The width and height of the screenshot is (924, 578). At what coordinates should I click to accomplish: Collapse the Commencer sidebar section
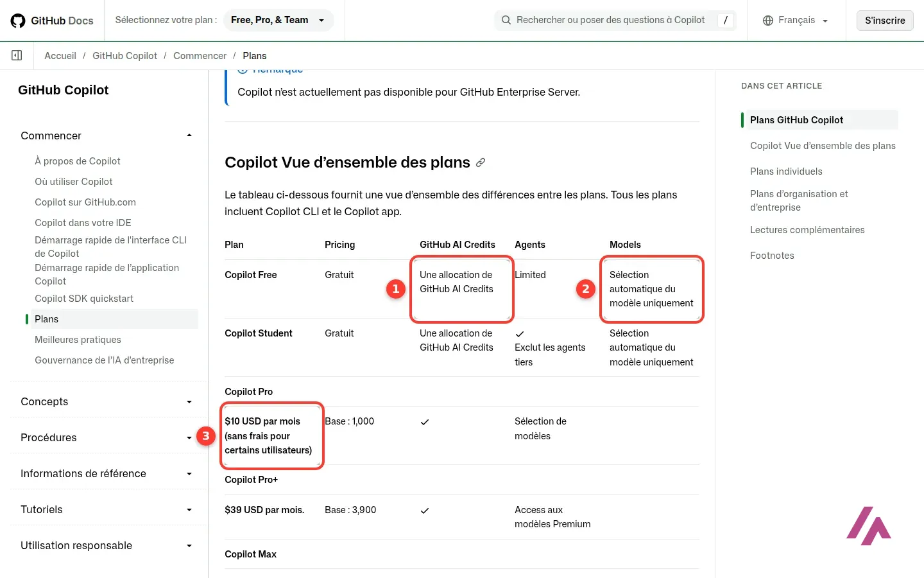tap(107, 136)
